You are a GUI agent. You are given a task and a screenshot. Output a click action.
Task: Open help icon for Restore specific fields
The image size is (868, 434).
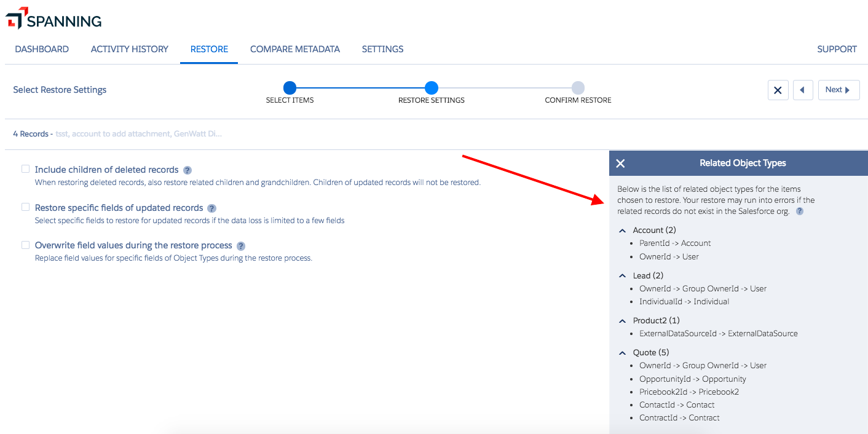click(211, 208)
